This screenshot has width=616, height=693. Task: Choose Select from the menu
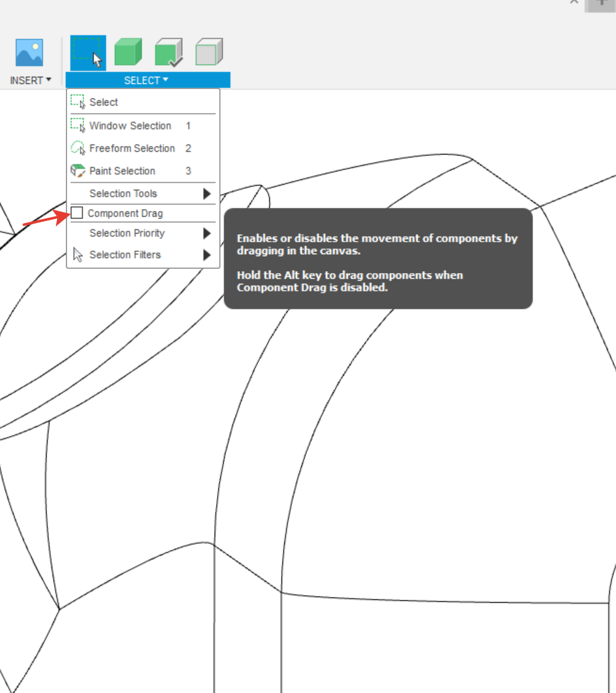(143, 102)
